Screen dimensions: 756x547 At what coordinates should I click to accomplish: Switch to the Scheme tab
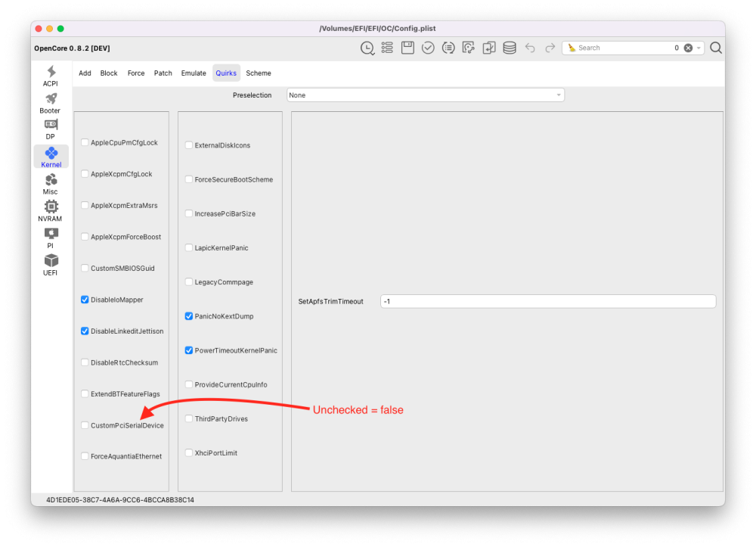click(259, 73)
